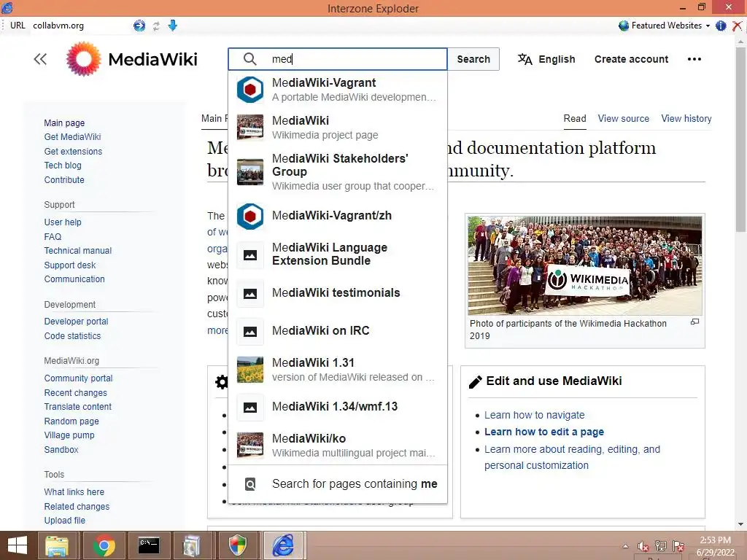
Task: Choose MediaWiki testimonials suggestion
Action: coord(338,293)
